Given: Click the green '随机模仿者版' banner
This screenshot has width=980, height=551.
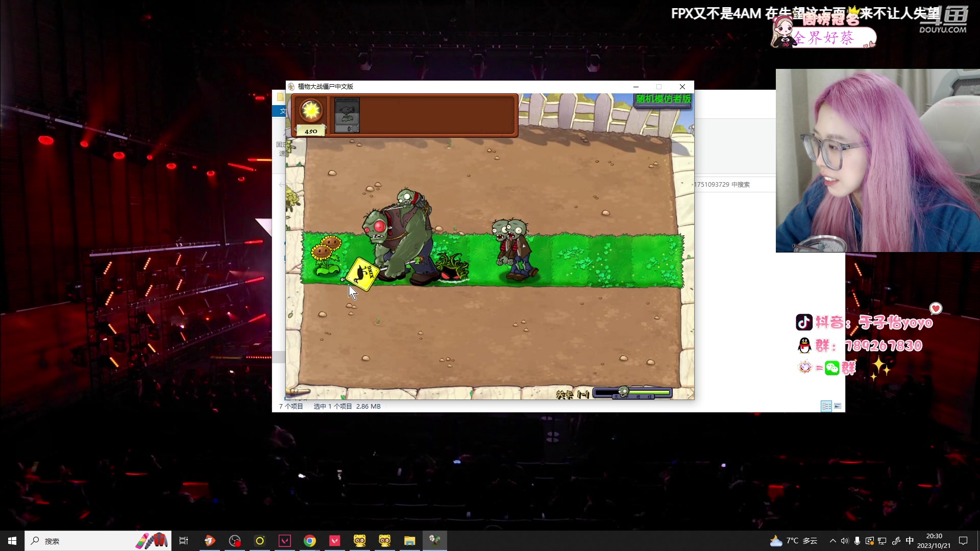Looking at the screenshot, I should (663, 99).
